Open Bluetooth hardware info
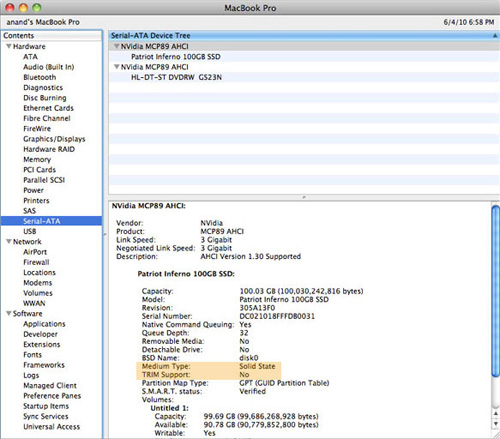Screen dimensions: 500x439 tap(40, 77)
